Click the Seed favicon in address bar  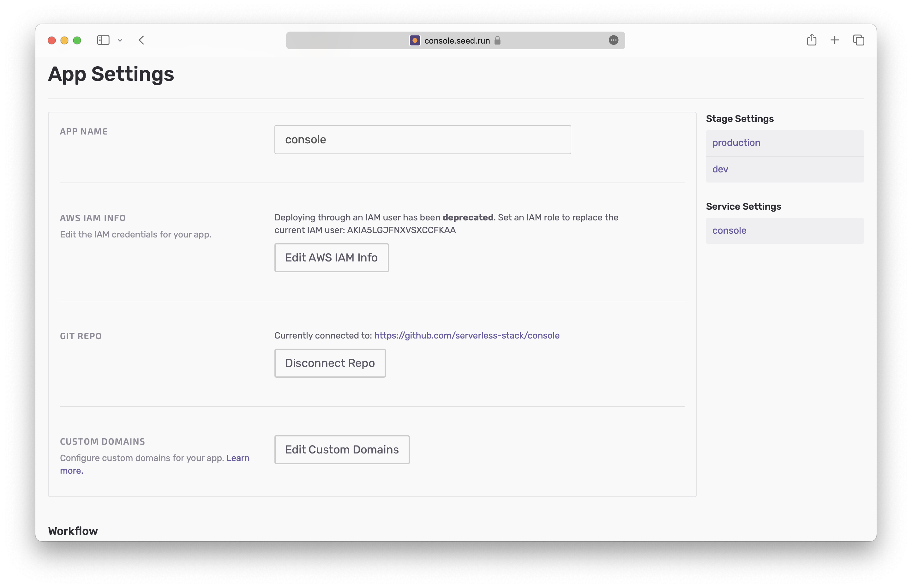point(415,40)
